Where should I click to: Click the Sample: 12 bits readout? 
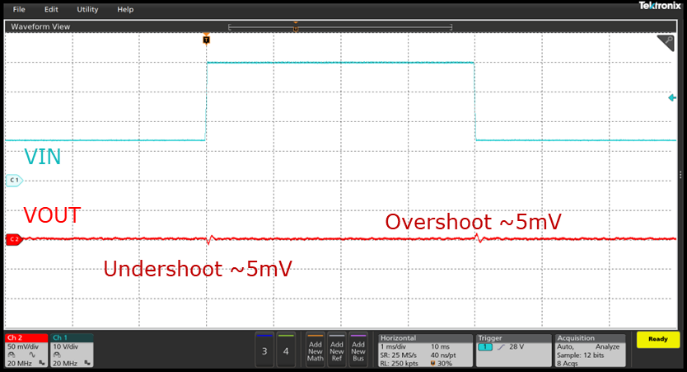(x=580, y=355)
